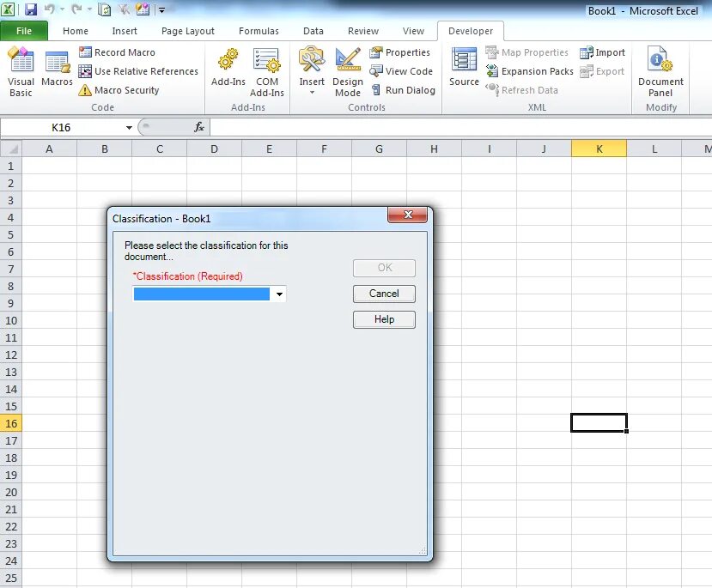The height and width of the screenshot is (588, 712).
Task: Click Map Properties
Action: point(526,52)
